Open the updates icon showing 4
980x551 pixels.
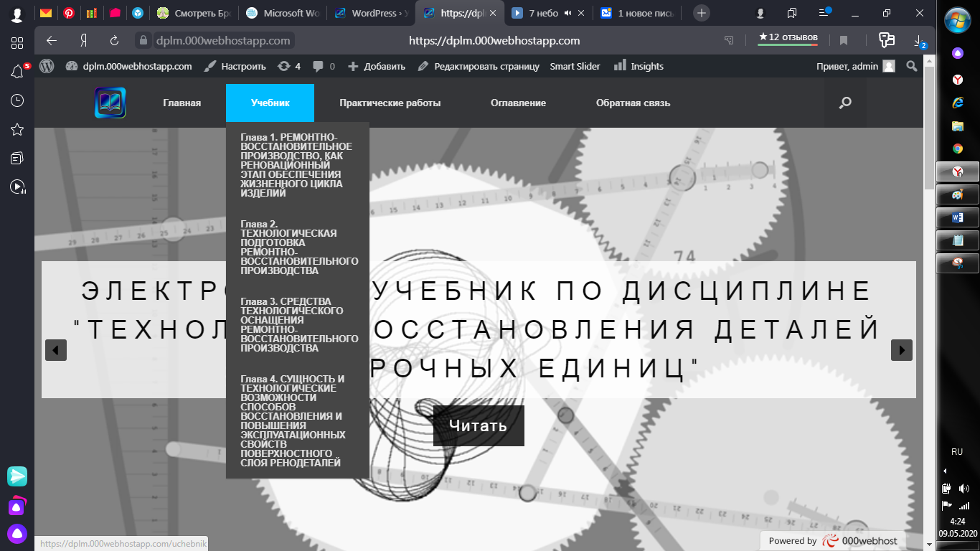289,66
